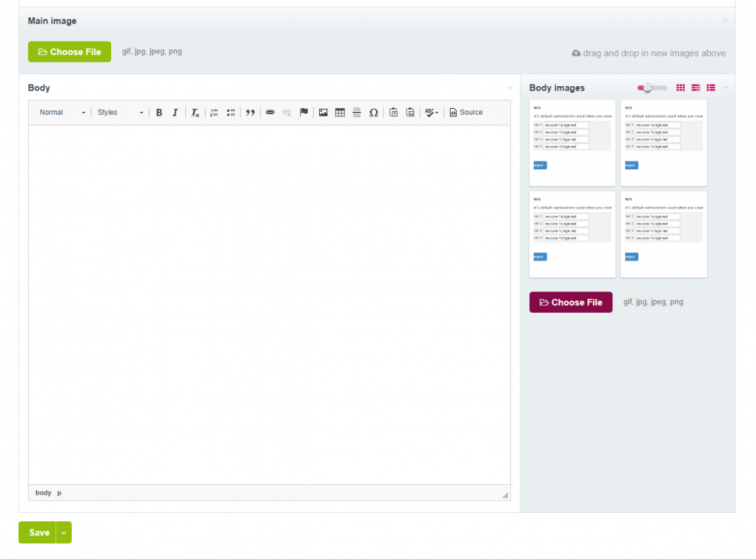The width and height of the screenshot is (756, 559).
Task: Click Paste from Word icon
Action: [x=411, y=113]
